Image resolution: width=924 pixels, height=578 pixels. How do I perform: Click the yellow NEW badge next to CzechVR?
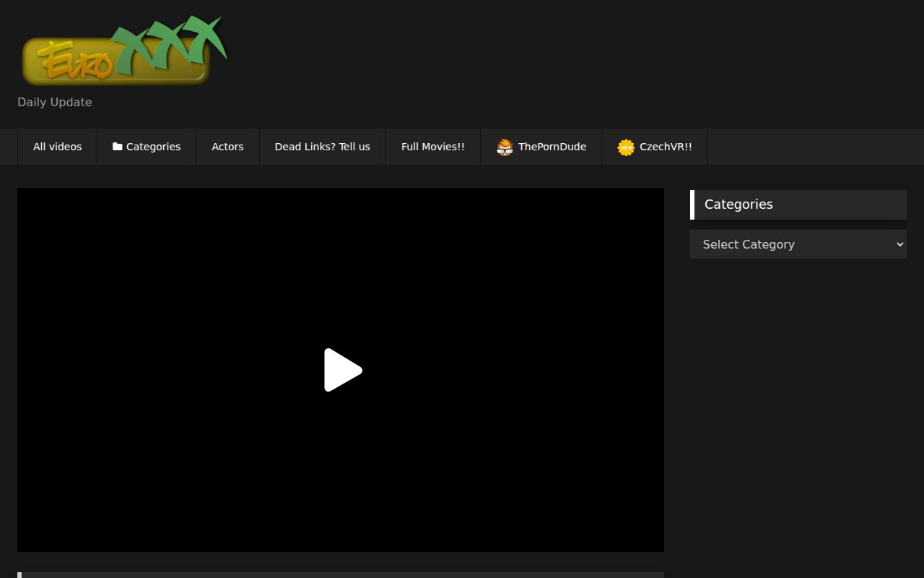(625, 147)
